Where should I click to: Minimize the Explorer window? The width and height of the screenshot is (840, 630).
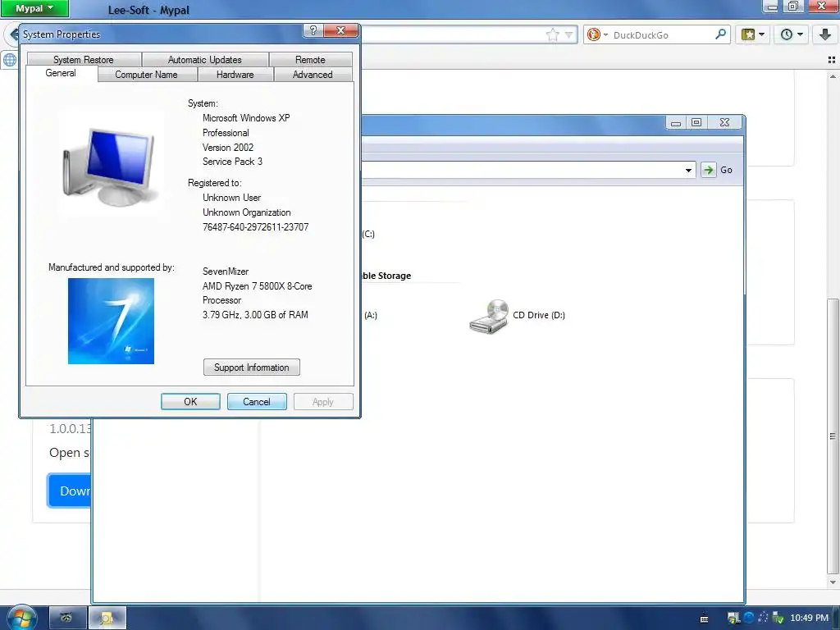pyautogui.click(x=676, y=123)
